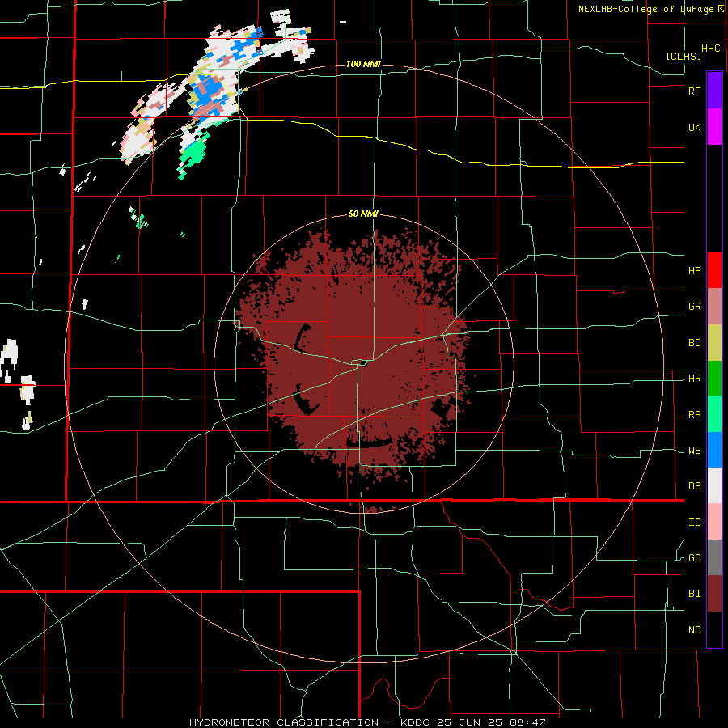Click the '100 NMI' range ring label
This screenshot has height=728, width=728.
(x=363, y=64)
